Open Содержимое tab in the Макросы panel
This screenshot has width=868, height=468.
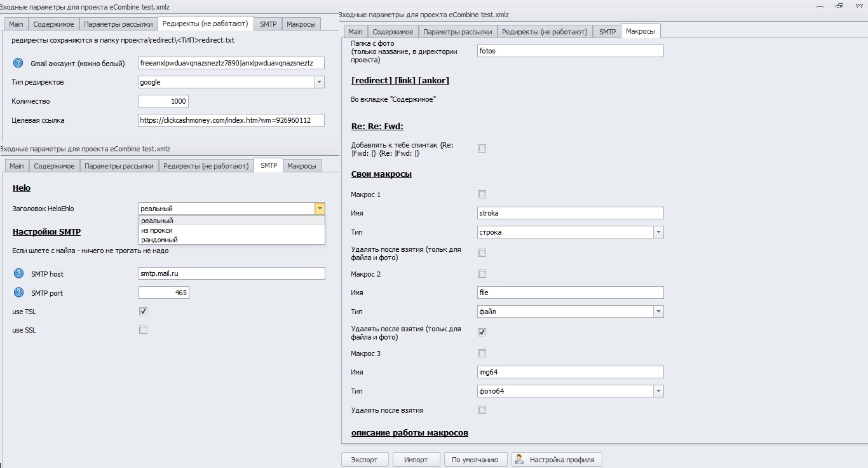[393, 32]
